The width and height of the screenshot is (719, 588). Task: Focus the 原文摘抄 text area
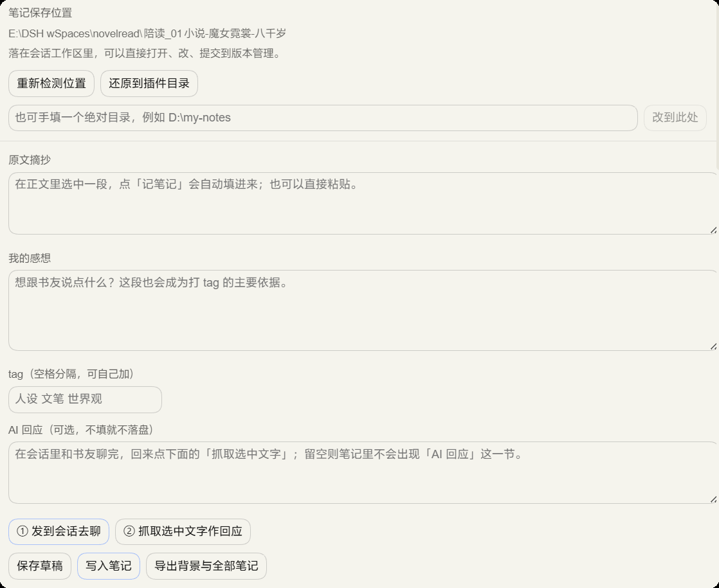(363, 204)
